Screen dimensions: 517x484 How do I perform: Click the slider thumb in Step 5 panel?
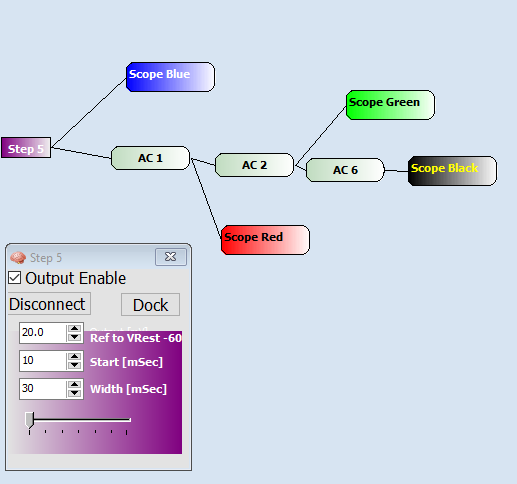(30, 420)
